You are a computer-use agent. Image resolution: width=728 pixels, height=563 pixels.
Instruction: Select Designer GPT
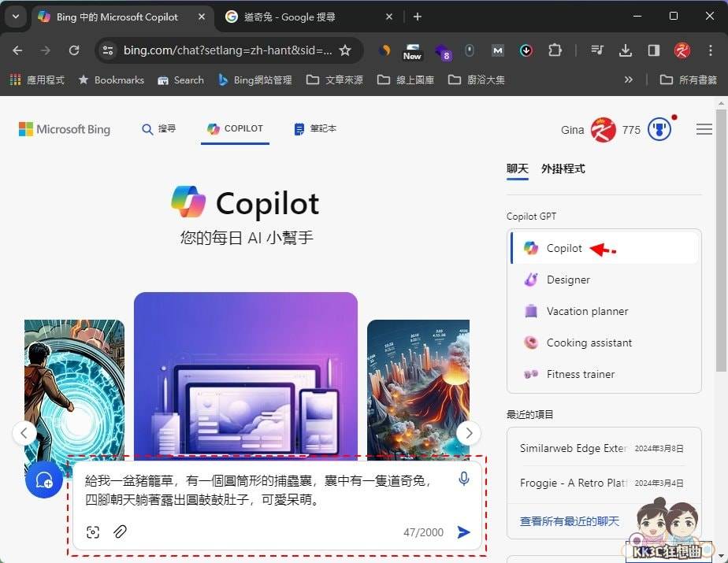(604, 280)
